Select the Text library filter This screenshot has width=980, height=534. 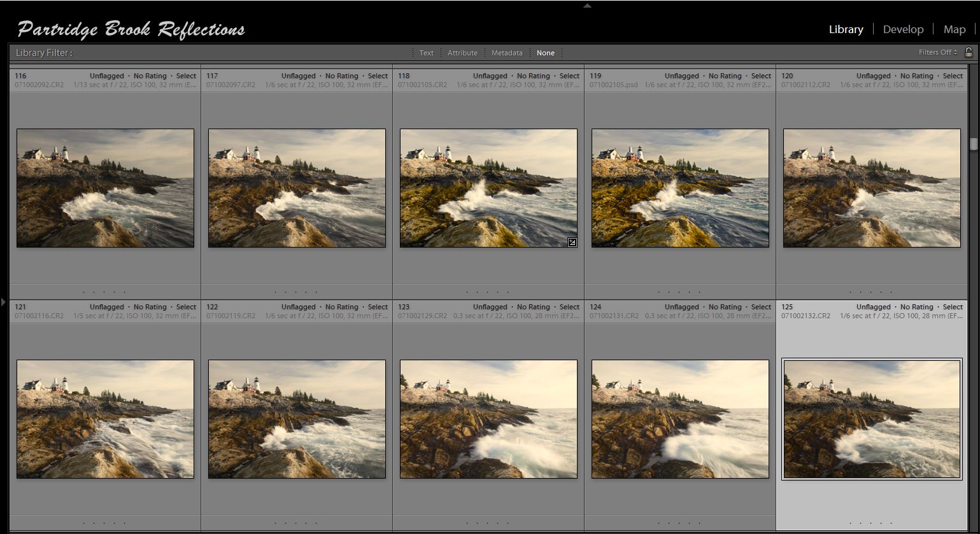tap(427, 53)
